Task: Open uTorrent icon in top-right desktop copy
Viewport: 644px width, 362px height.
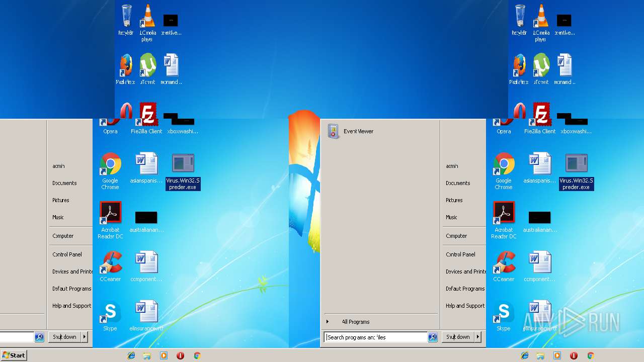Action: 541,69
